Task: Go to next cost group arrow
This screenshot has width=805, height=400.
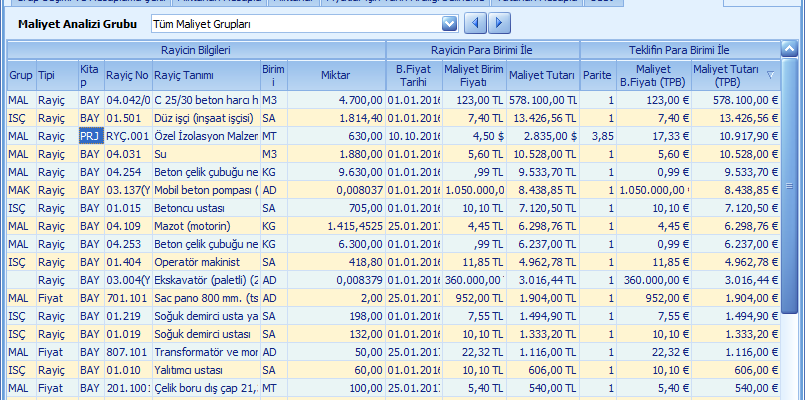Action: click(501, 22)
